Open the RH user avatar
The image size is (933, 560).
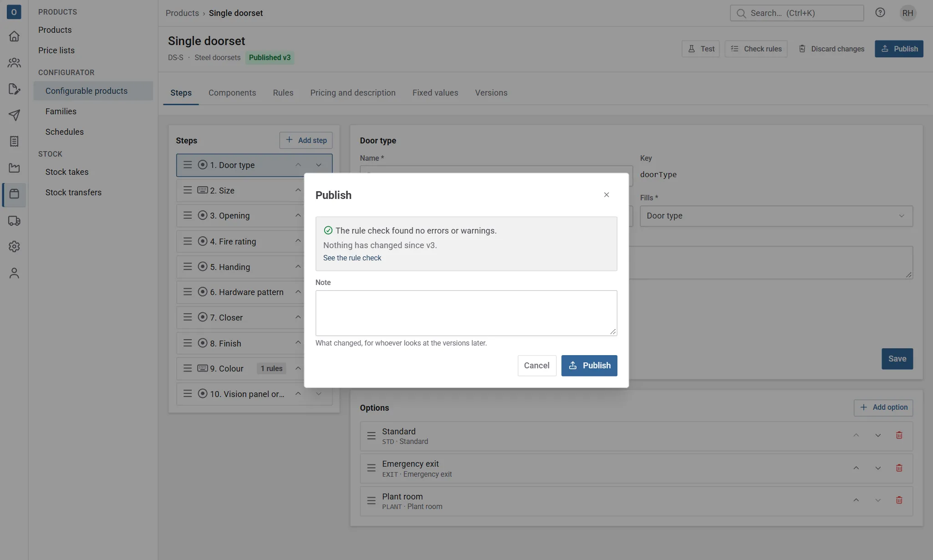[908, 13]
